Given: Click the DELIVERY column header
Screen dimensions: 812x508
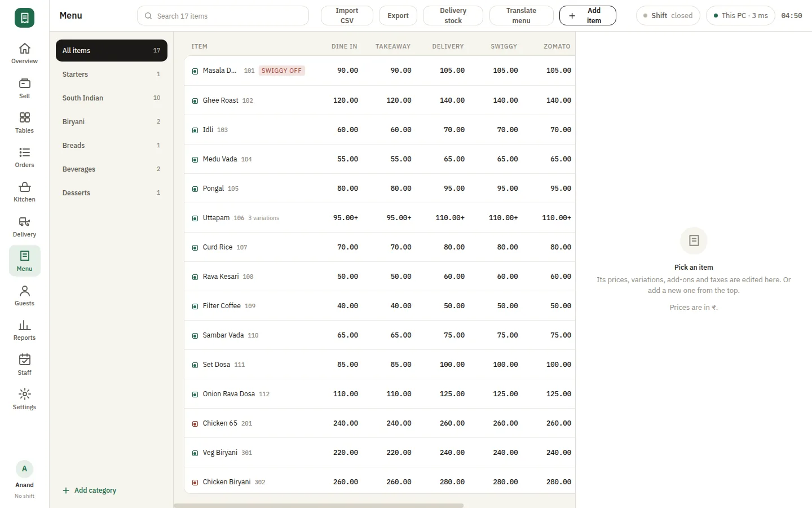Looking at the screenshot, I should [448, 46].
